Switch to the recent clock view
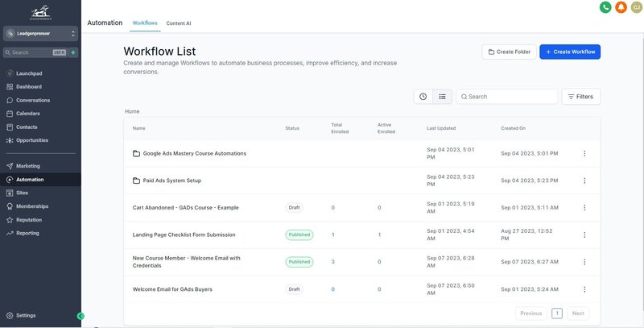This screenshot has height=328, width=644. (x=423, y=97)
